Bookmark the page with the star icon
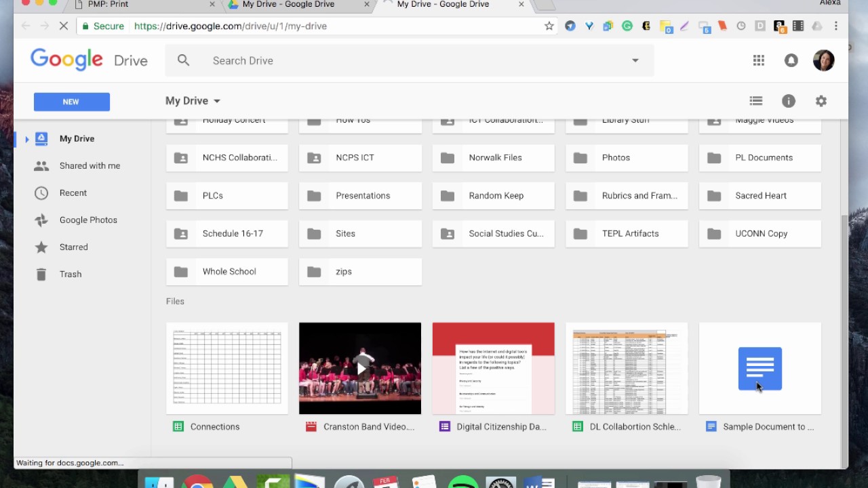Viewport: 868px width, 488px height. click(x=549, y=26)
